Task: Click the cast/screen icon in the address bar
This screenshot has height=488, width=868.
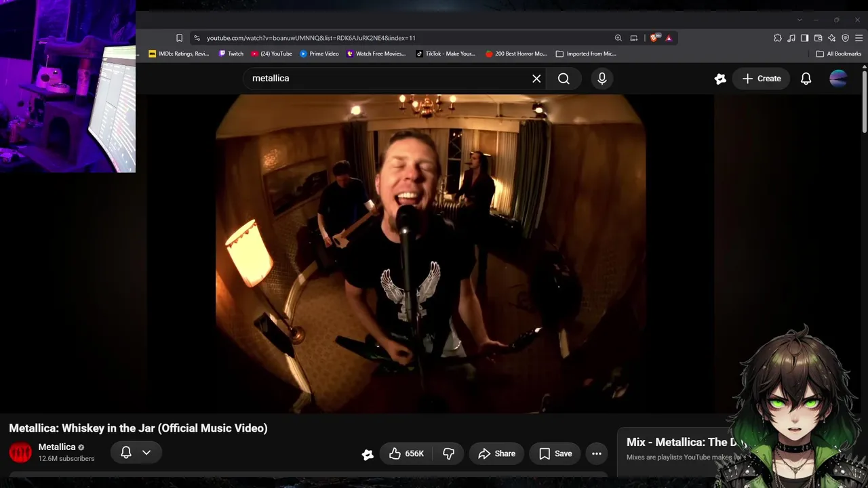Action: click(634, 38)
